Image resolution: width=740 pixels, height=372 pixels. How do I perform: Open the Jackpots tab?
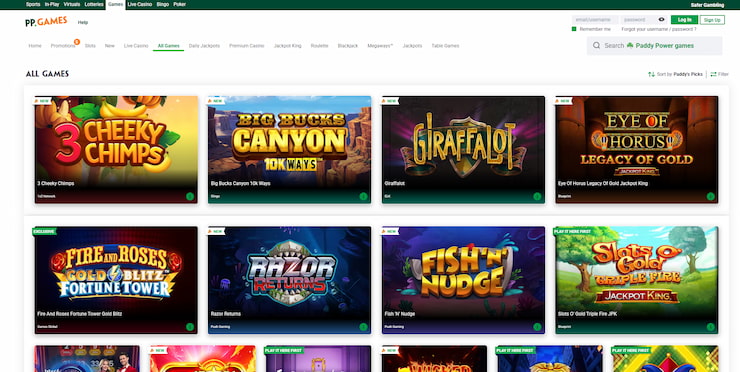pyautogui.click(x=412, y=46)
